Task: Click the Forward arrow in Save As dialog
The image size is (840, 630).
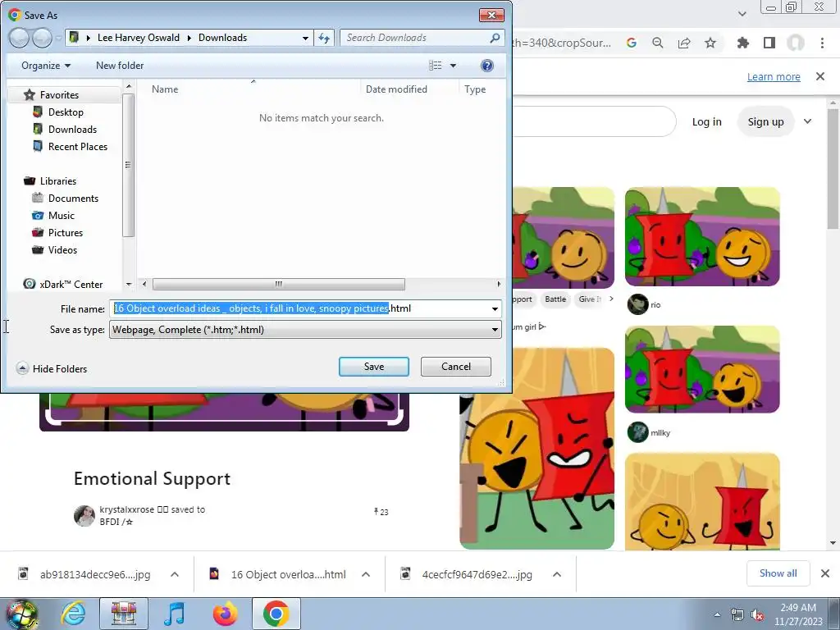Action: pos(42,38)
